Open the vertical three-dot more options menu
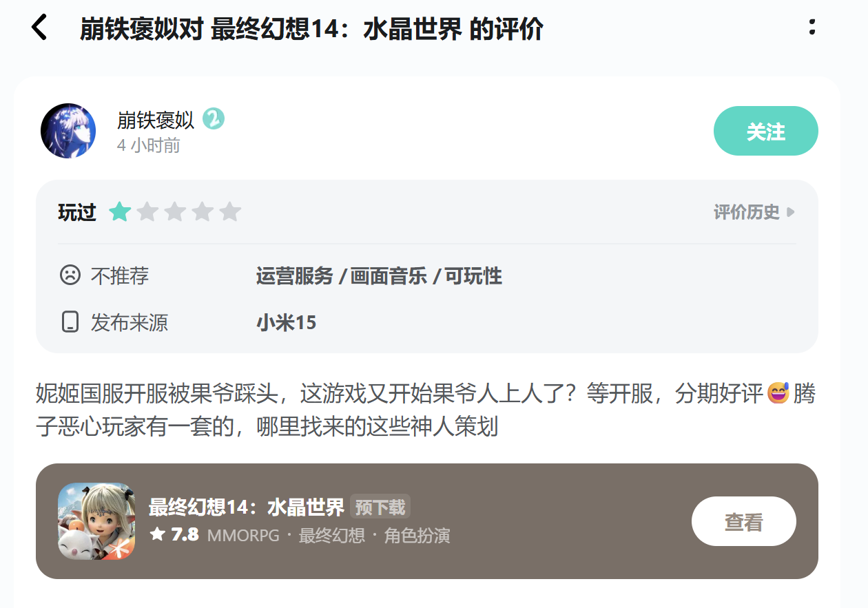The height and width of the screenshot is (608, 868). pos(812,27)
